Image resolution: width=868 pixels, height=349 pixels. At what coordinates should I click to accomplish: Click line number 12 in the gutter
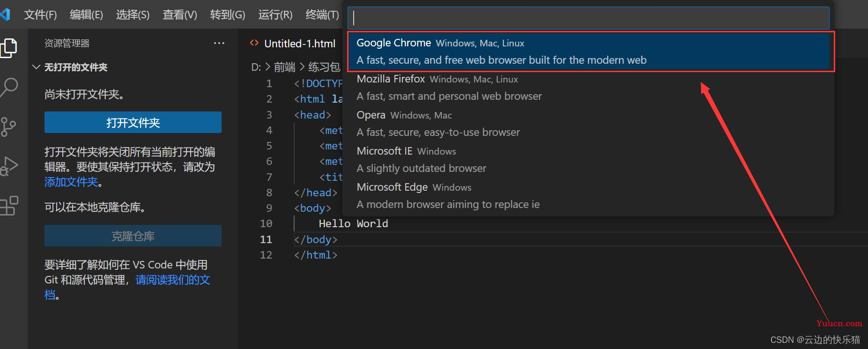(x=266, y=255)
